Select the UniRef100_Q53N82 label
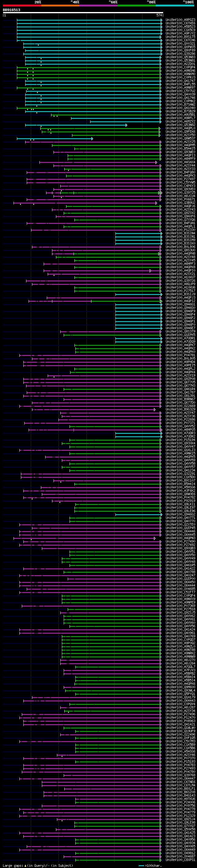 180,125
